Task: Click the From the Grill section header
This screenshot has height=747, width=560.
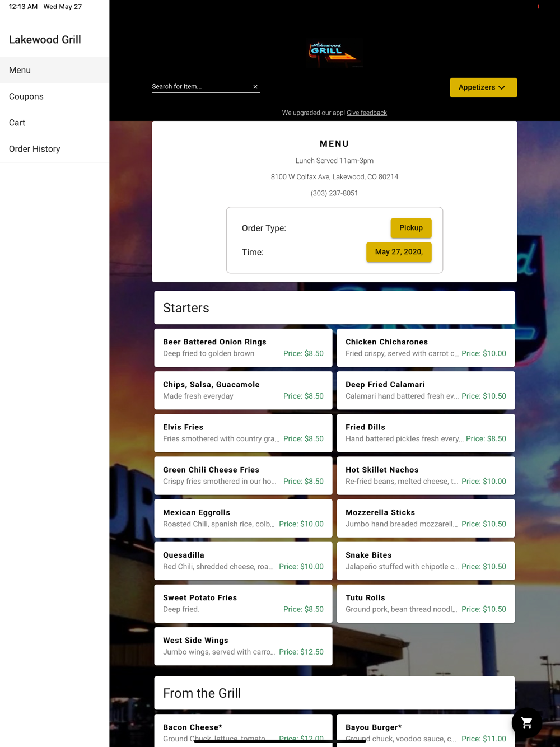Action: pos(334,693)
